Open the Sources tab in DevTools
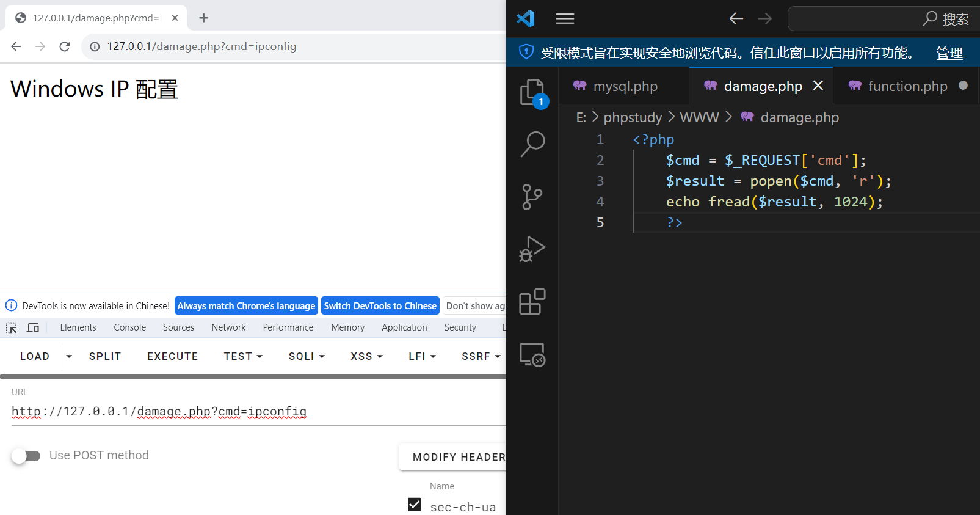Viewport: 980px width, 515px height. [x=178, y=327]
